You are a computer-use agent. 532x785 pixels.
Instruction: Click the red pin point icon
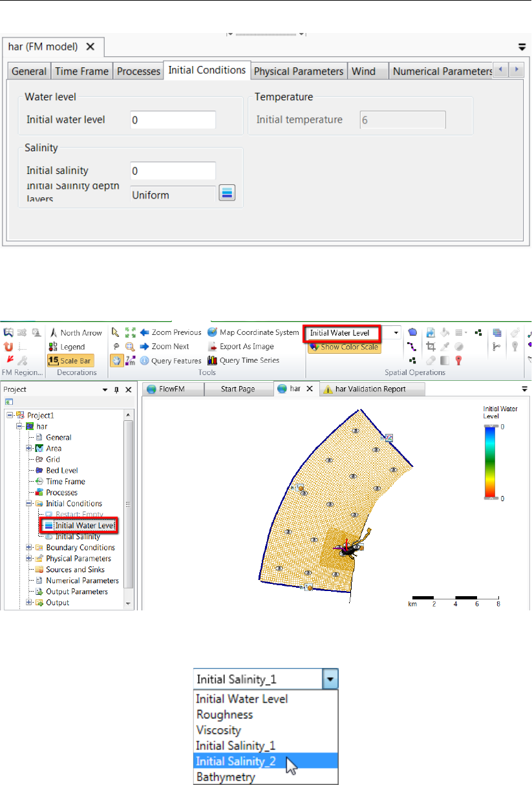click(x=459, y=360)
